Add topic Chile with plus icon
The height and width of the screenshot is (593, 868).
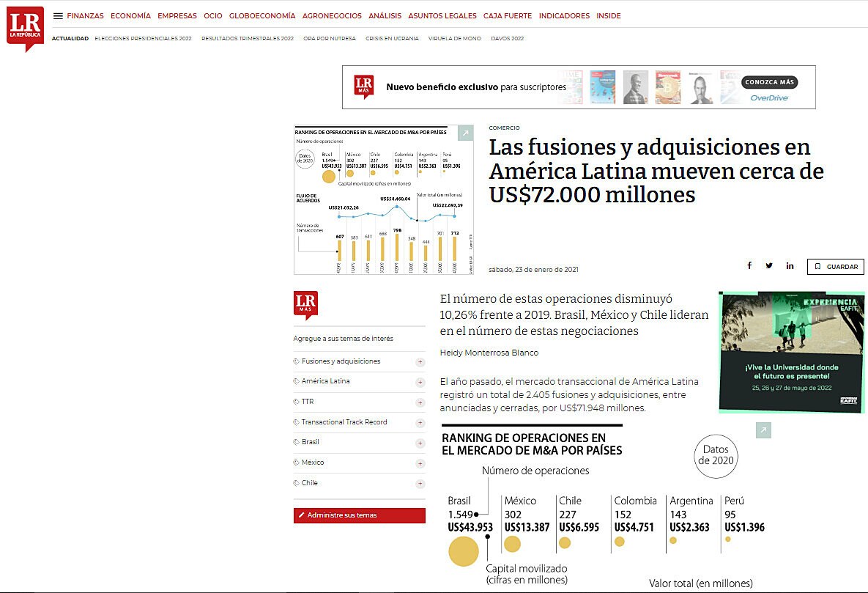pos(420,484)
